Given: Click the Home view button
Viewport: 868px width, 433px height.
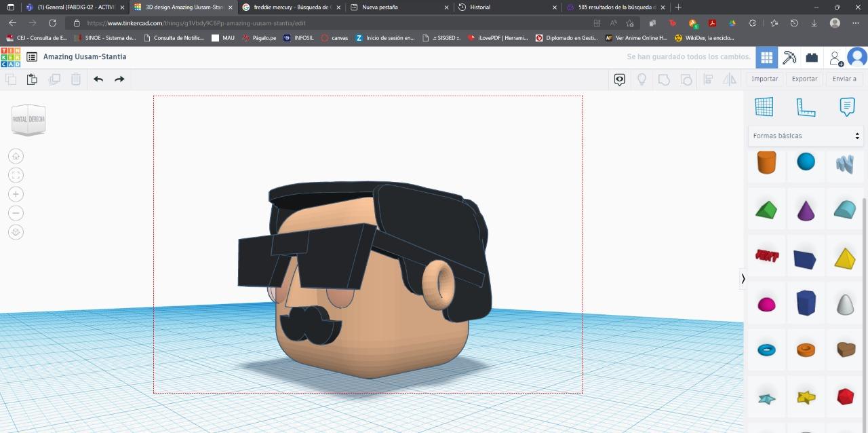Looking at the screenshot, I should tap(16, 156).
